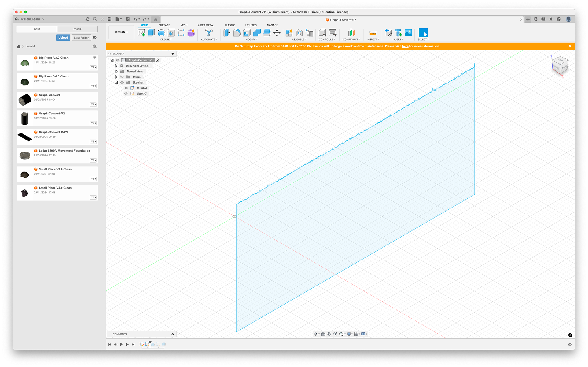Select the Create Sketch tool
The height and width of the screenshot is (367, 588).
[x=141, y=33]
